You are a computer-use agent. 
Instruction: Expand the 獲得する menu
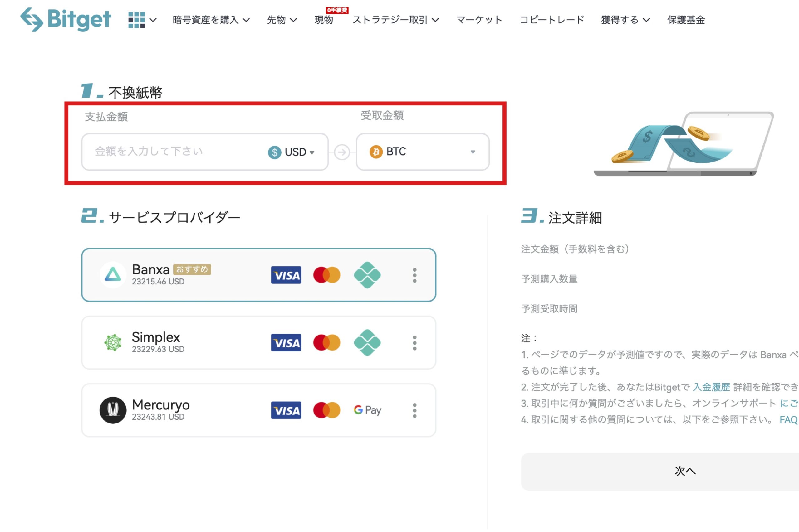(x=625, y=20)
